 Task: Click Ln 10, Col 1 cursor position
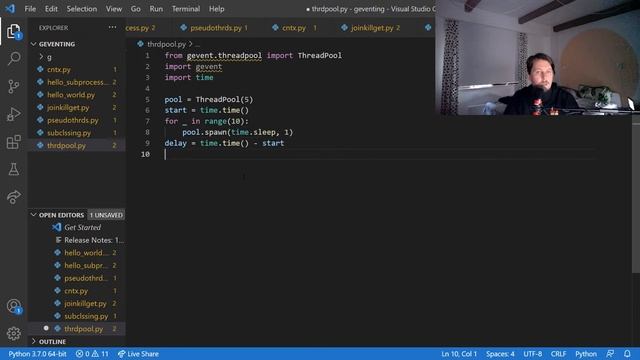(x=459, y=354)
